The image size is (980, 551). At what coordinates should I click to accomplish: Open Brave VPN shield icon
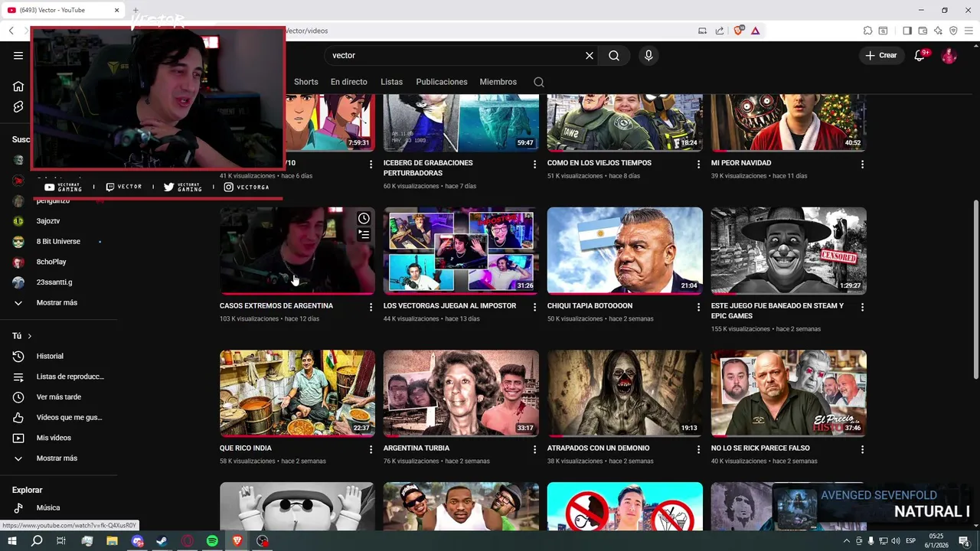point(953,31)
